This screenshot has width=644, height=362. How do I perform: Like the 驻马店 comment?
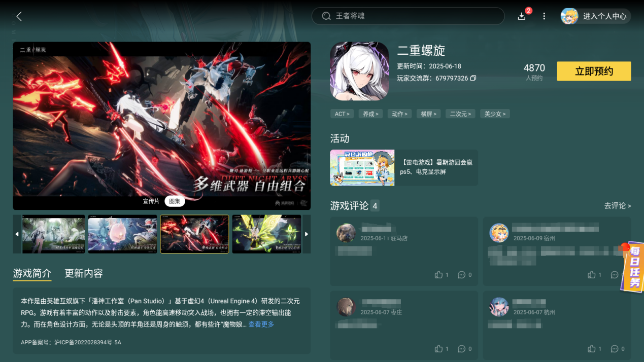coord(439,275)
